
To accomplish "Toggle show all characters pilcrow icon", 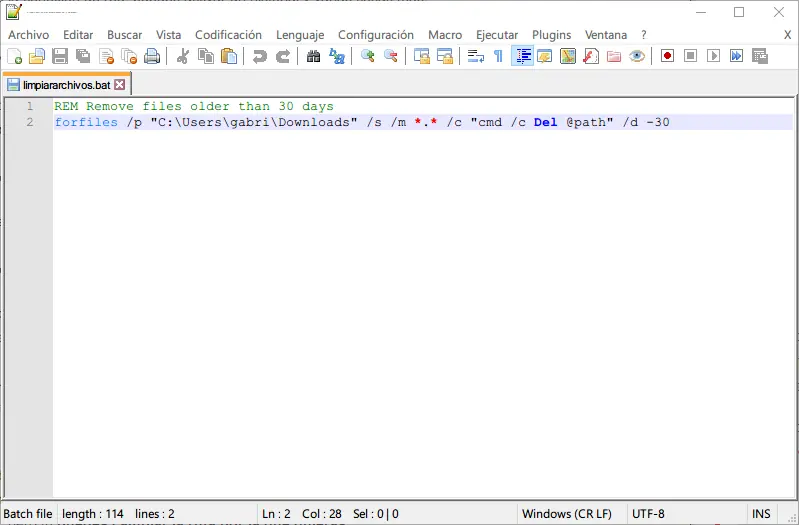I will pos(498,56).
